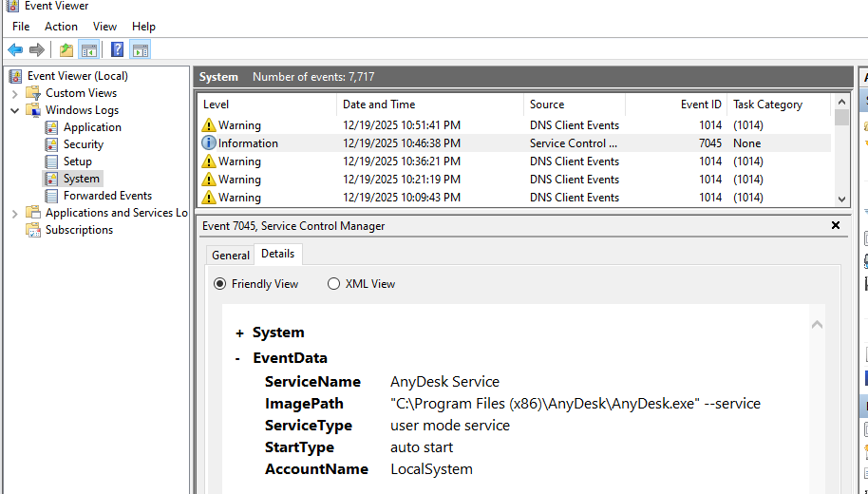Select Event Viewer (Local) root label
The width and height of the screenshot is (868, 494).
[x=78, y=76]
